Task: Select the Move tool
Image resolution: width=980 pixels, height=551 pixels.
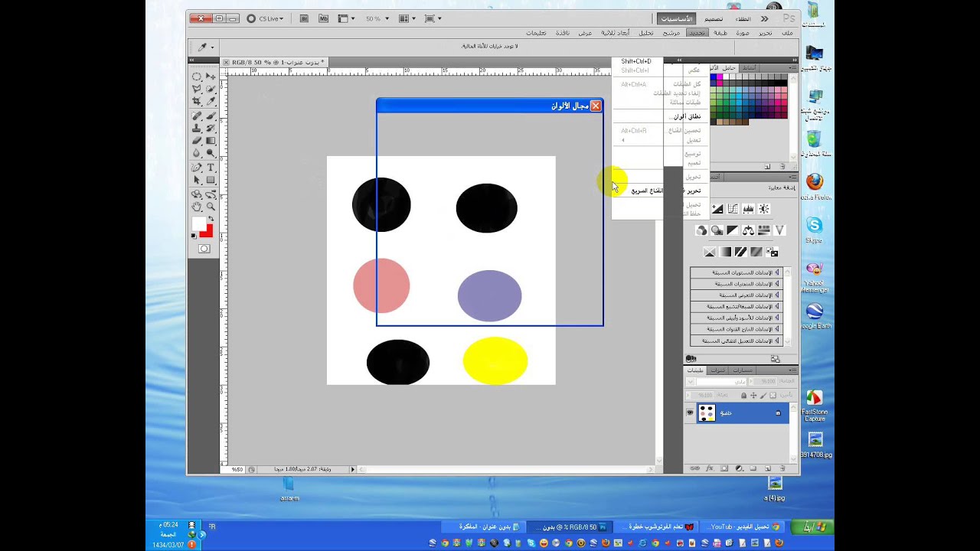Action: click(x=211, y=76)
